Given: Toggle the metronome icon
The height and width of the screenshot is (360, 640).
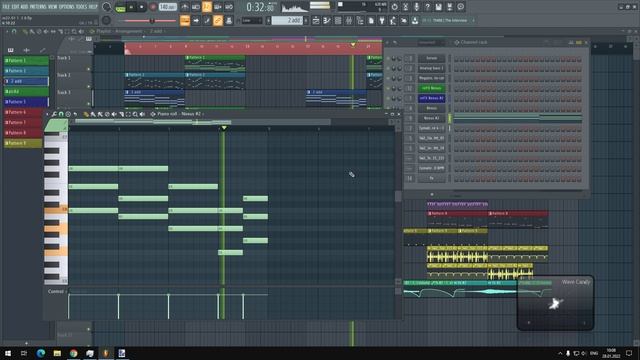Looking at the screenshot, I should point(185,7).
